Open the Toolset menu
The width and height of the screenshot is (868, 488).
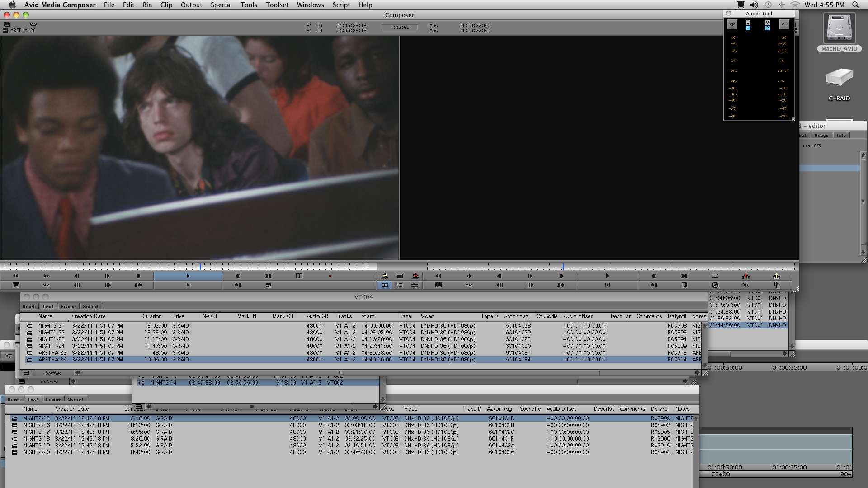(x=277, y=5)
